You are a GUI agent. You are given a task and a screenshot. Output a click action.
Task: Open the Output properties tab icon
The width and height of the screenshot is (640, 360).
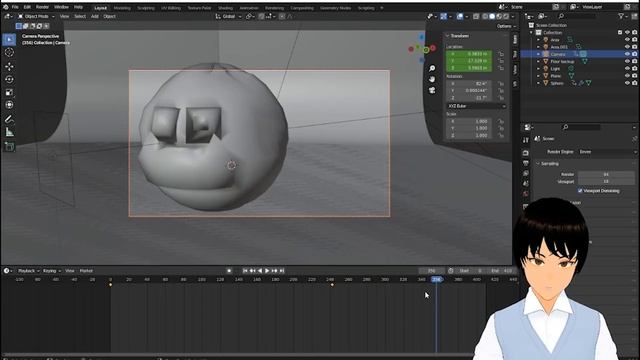[526, 163]
